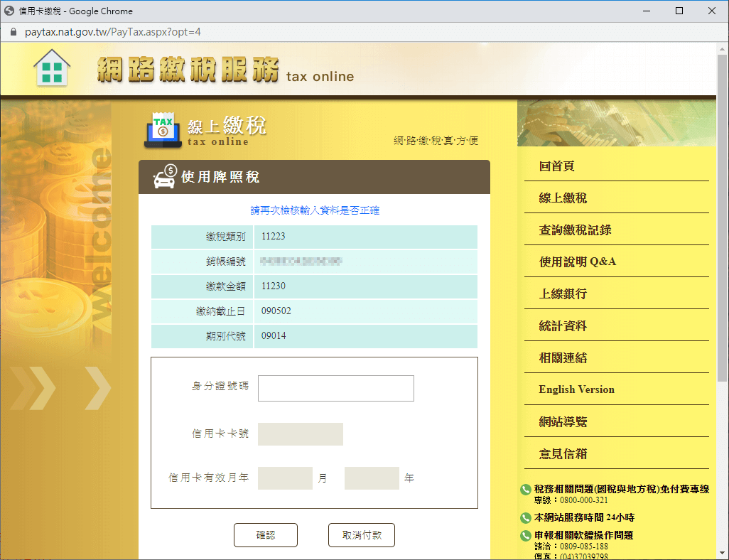Click the credit card expiry 年 field
The image size is (729, 560).
point(372,478)
